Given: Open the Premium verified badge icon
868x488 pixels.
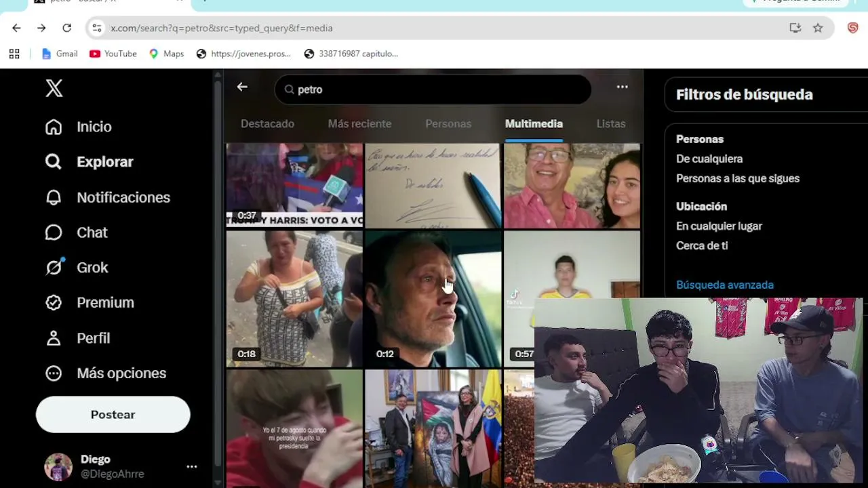Looking at the screenshot, I should (x=54, y=303).
